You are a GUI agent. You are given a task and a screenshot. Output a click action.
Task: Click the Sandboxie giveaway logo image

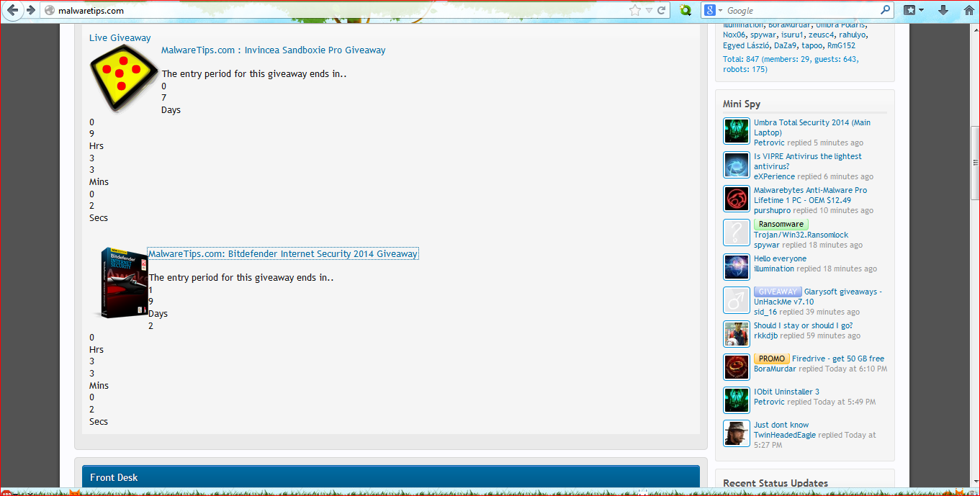[x=125, y=78]
